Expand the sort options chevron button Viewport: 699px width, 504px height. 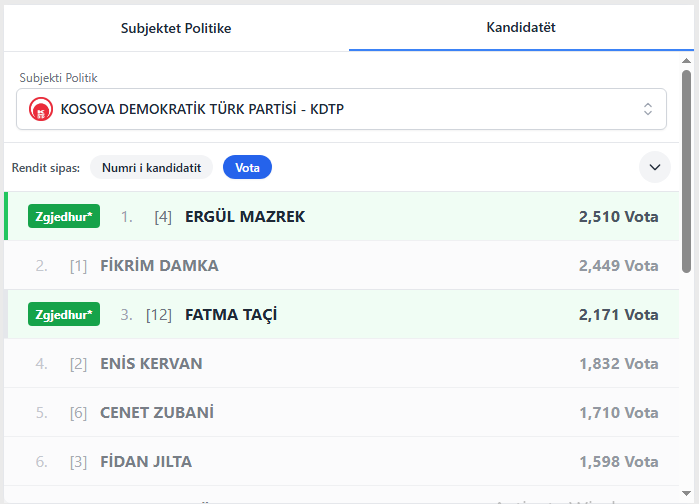point(655,167)
